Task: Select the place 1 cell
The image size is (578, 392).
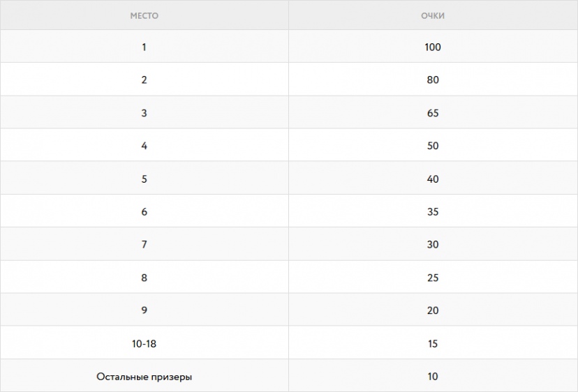Action: (144, 47)
